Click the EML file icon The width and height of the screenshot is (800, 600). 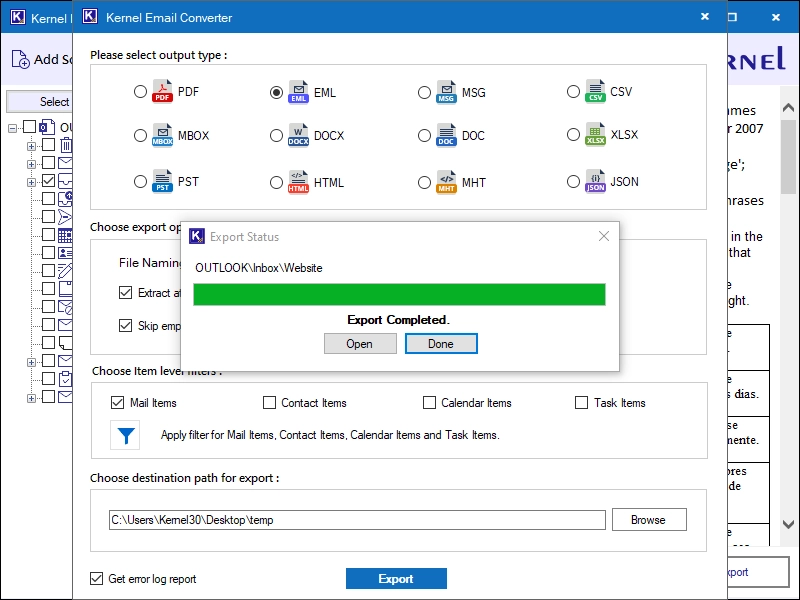click(x=298, y=92)
